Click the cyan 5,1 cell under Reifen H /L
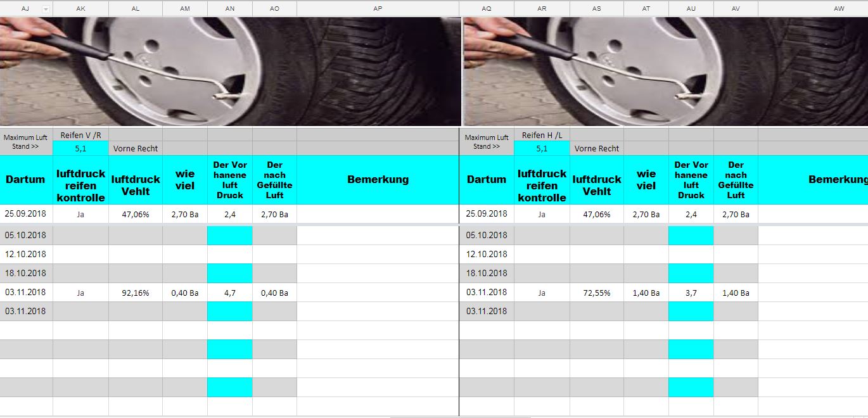This screenshot has width=868, height=418. 542,148
